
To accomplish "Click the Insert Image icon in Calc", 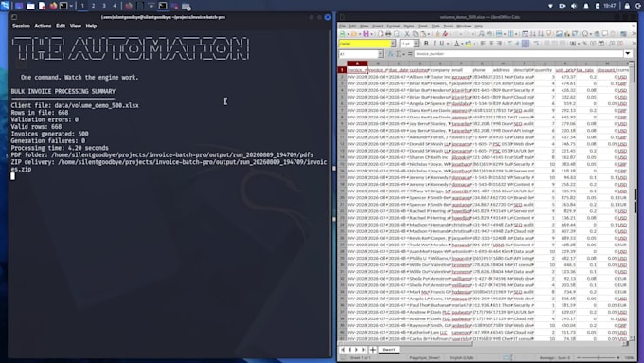I will pyautogui.click(x=559, y=34).
